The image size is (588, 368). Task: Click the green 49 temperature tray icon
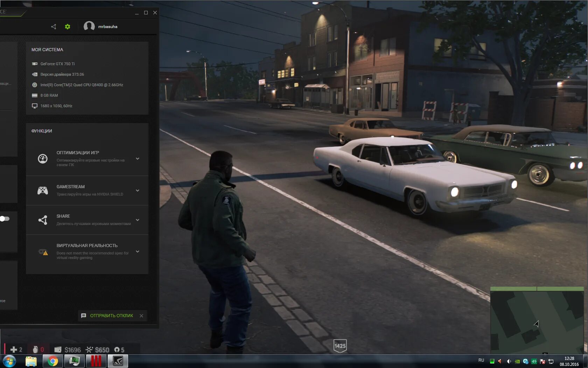point(534,361)
